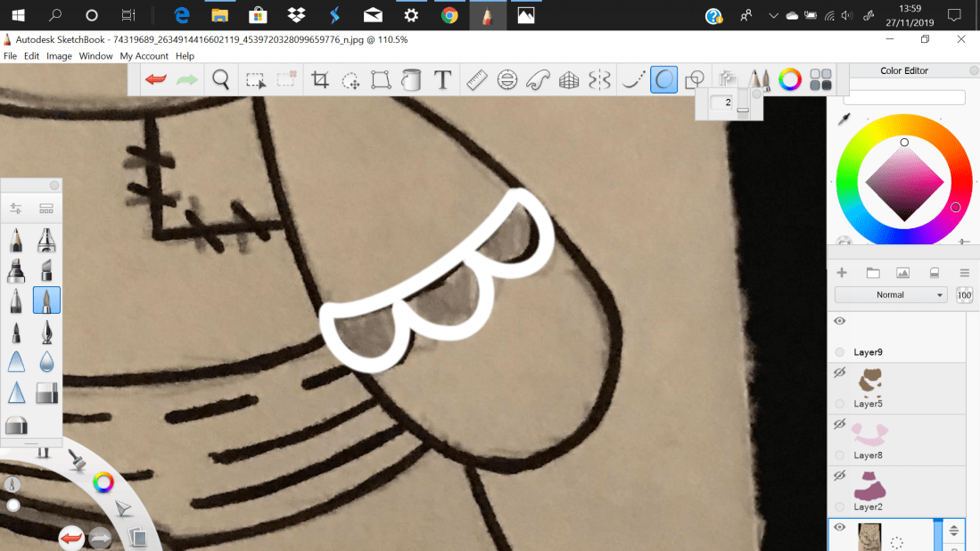Open the My Account menu
This screenshot has height=551, width=980.
(144, 55)
